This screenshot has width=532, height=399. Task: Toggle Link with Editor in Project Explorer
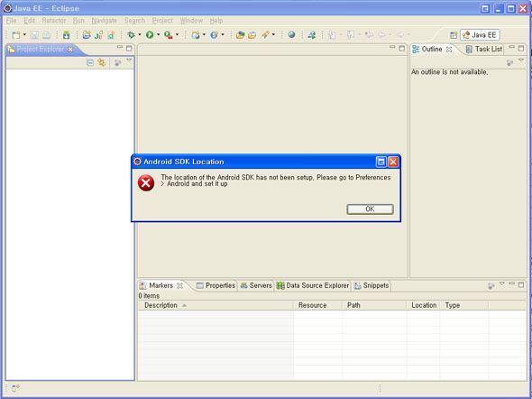[102, 62]
